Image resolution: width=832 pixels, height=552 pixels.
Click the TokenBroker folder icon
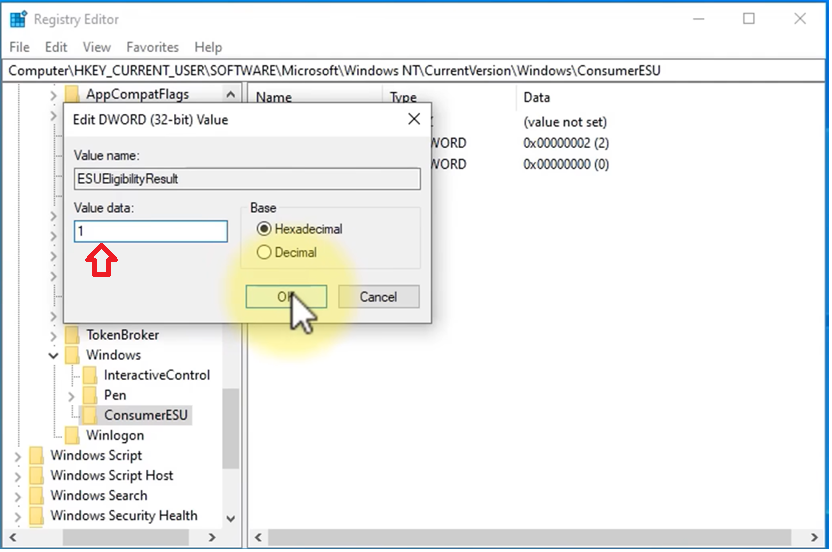coord(72,335)
